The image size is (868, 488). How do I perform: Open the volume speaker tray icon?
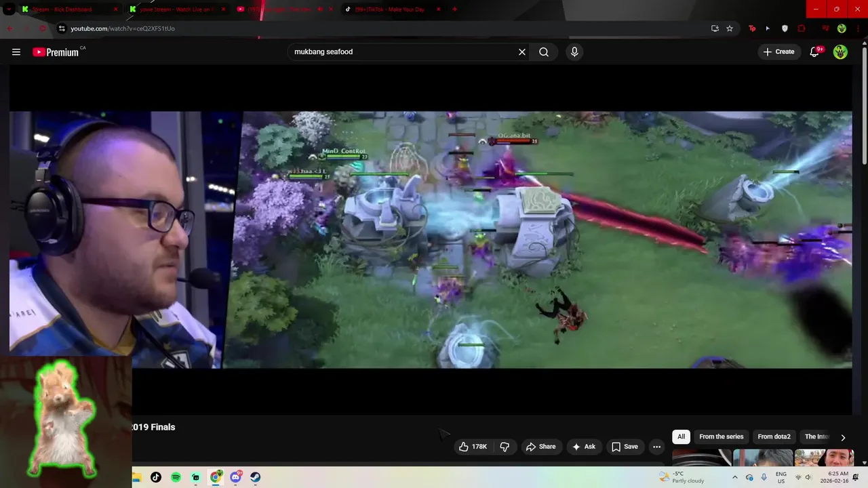(808, 477)
